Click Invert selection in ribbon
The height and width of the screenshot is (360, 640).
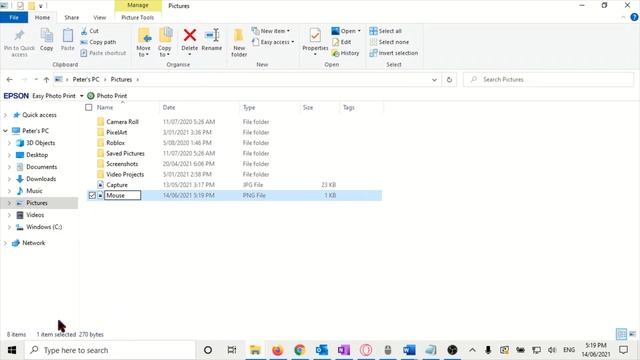pyautogui.click(x=393, y=53)
